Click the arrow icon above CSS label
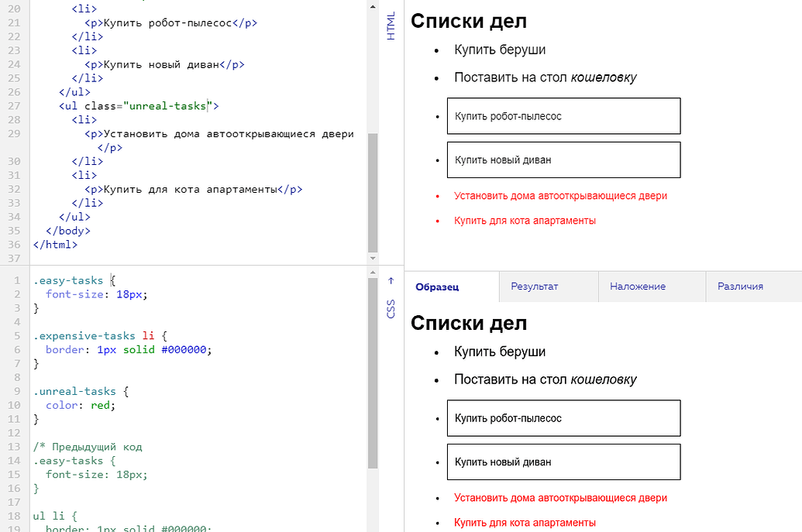 pos(391,281)
